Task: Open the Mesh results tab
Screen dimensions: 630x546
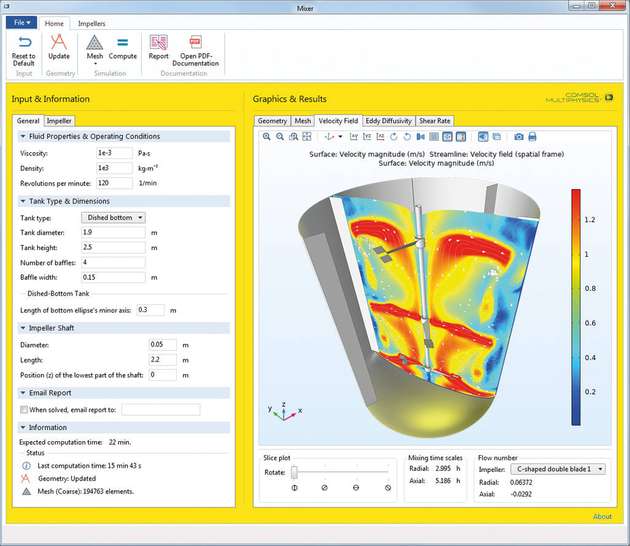Action: click(x=303, y=121)
